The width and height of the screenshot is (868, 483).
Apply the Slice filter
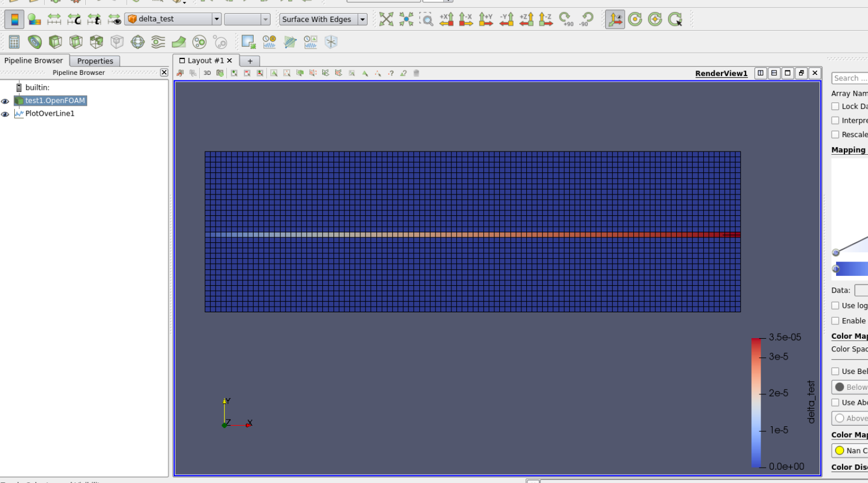pyautogui.click(x=76, y=42)
